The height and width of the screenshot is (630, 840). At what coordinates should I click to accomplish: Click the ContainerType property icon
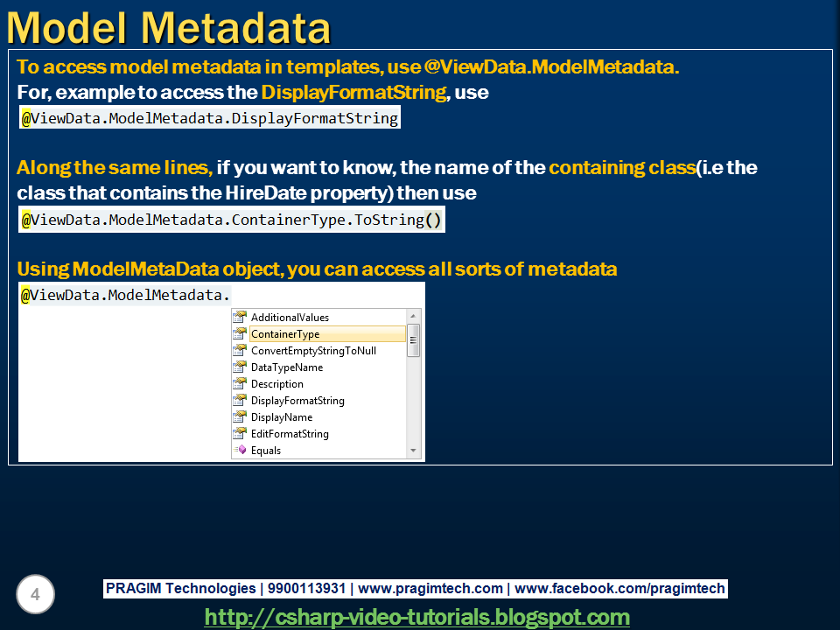pyautogui.click(x=240, y=333)
